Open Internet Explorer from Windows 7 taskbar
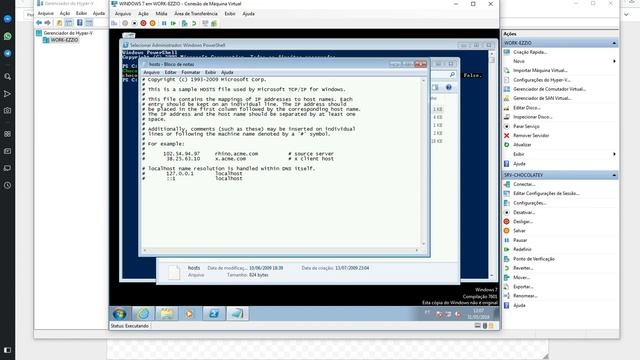This screenshot has height=360, width=640. click(143, 313)
